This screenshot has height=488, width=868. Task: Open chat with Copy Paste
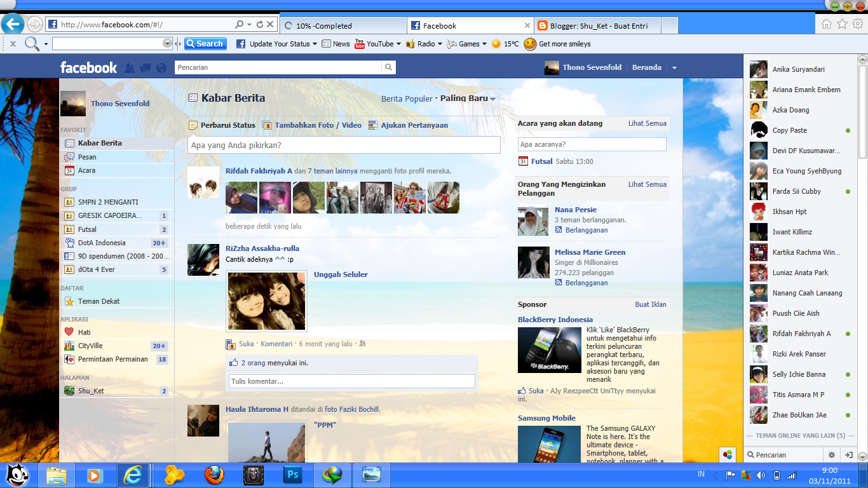pyautogui.click(x=800, y=130)
